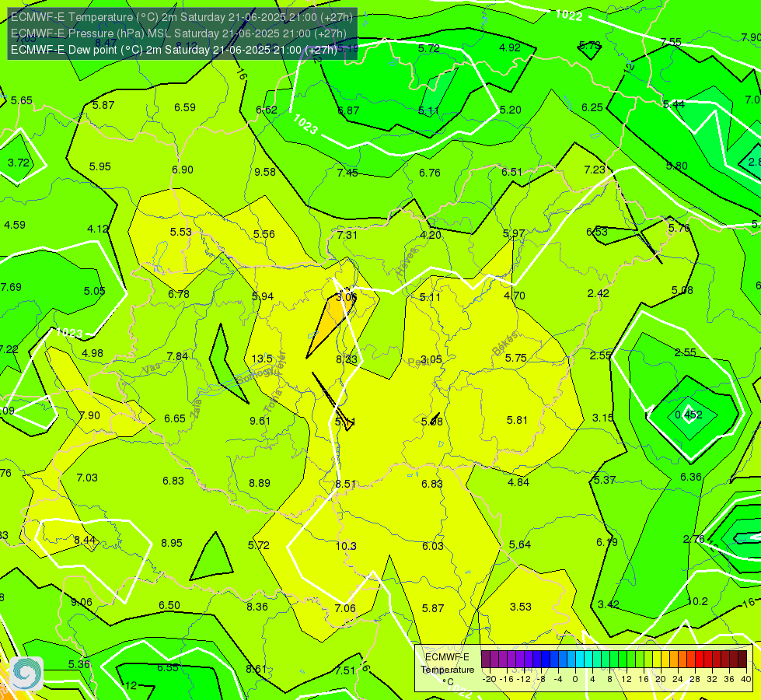761x700 pixels.
Task: Click the dew point value 5.53
Action: click(x=180, y=233)
